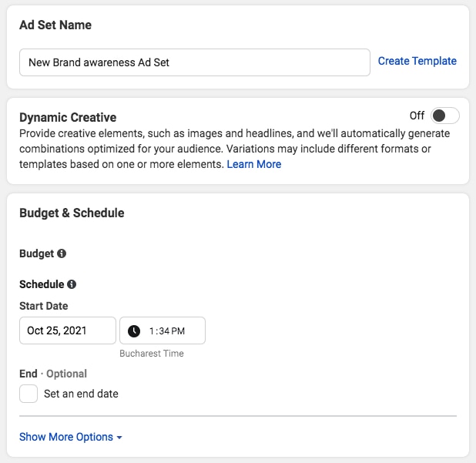Click the PM period in start time
The image size is (476, 463).
pos(178,330)
